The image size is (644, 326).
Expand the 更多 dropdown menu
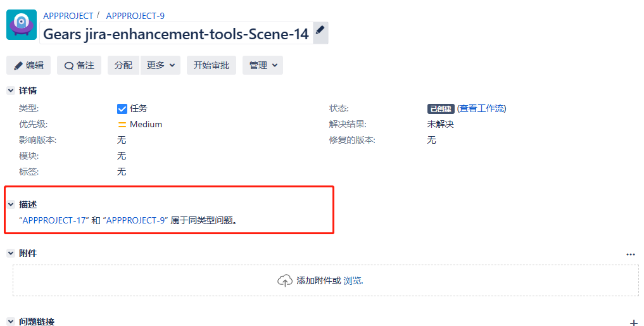click(160, 65)
